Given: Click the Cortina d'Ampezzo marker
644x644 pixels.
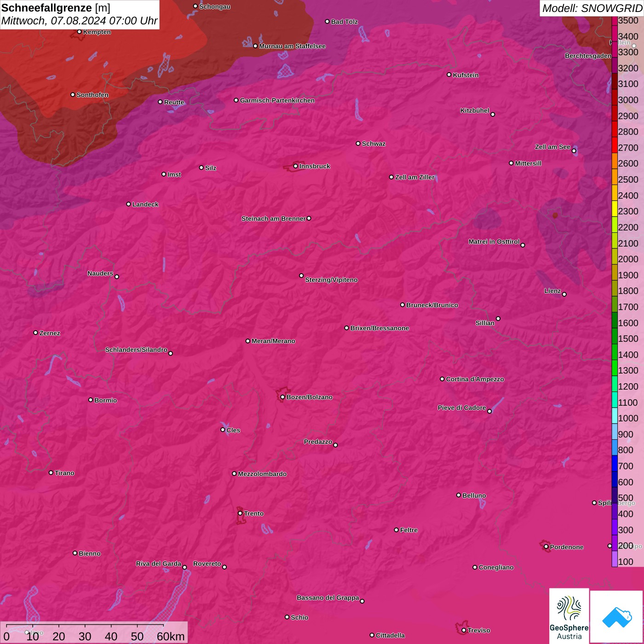Looking at the screenshot, I should click(442, 379).
